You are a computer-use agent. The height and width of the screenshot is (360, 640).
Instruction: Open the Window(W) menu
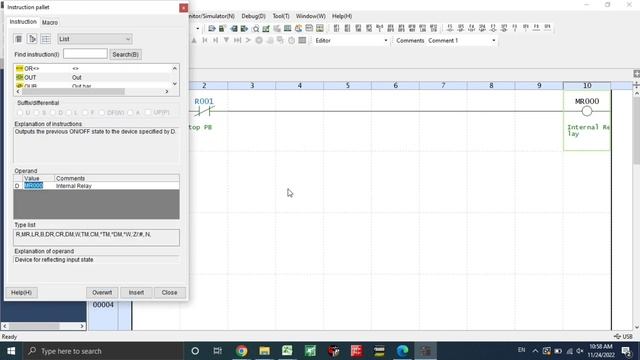point(311,16)
